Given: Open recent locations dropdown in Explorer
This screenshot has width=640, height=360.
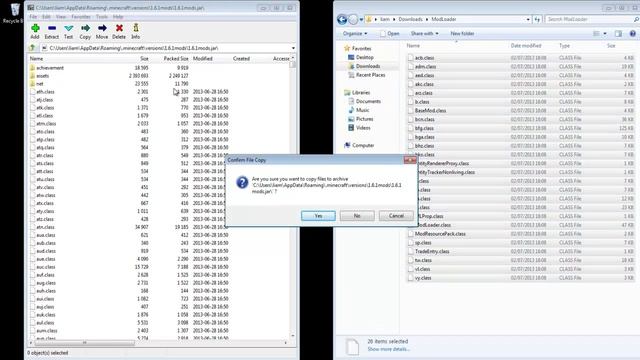Looking at the screenshot, I should 361,20.
